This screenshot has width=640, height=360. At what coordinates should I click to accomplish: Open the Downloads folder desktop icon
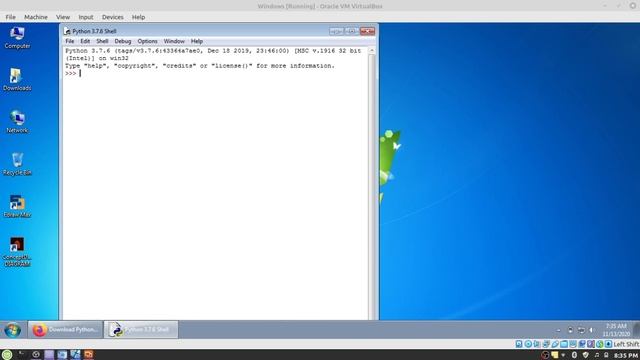(17, 80)
